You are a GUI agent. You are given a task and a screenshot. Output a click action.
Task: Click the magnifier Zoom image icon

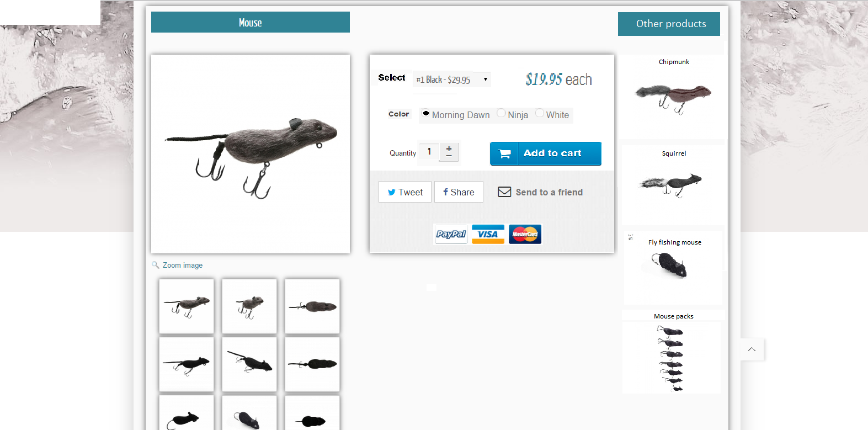[156, 265]
